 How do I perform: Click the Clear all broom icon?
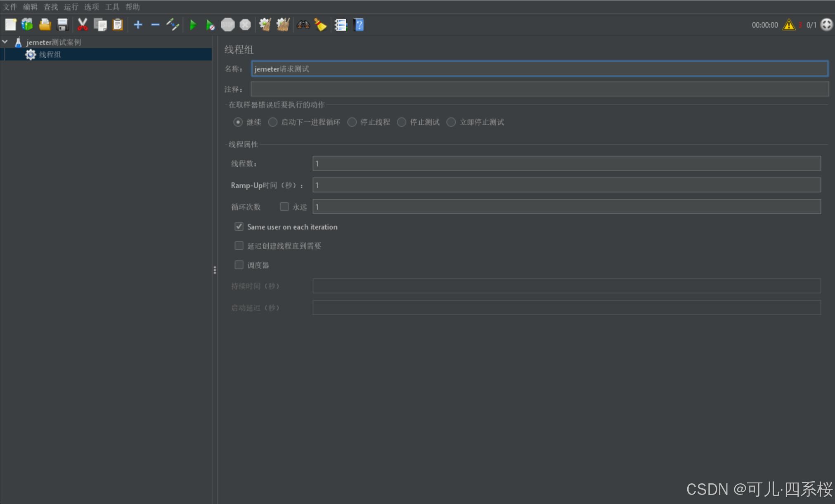(283, 25)
